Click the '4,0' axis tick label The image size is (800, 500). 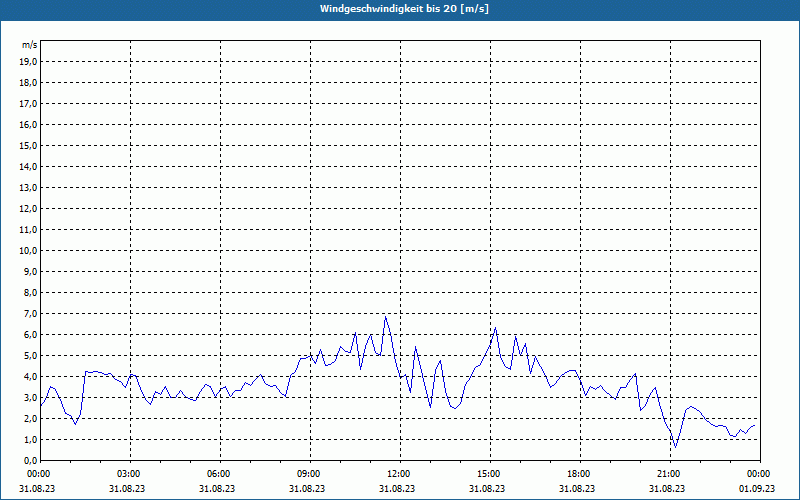tap(30, 377)
